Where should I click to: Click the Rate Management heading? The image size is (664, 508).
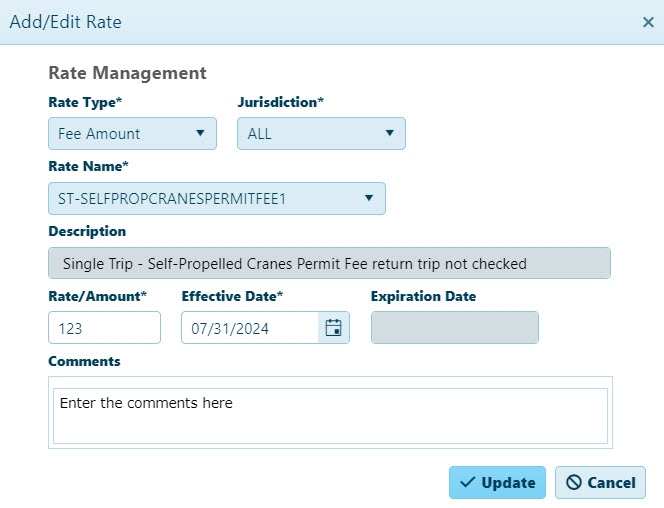tap(127, 73)
